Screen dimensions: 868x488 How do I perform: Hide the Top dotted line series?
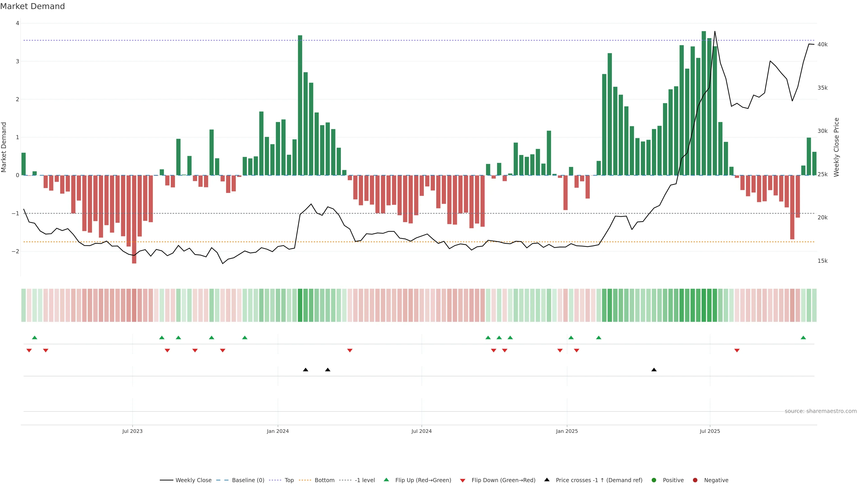point(289,480)
